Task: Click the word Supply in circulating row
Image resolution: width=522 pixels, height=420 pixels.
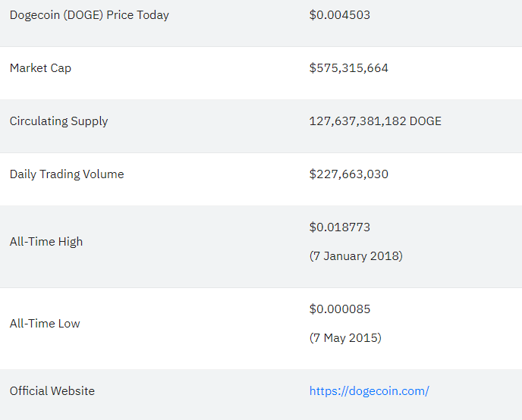Action: click(x=90, y=121)
